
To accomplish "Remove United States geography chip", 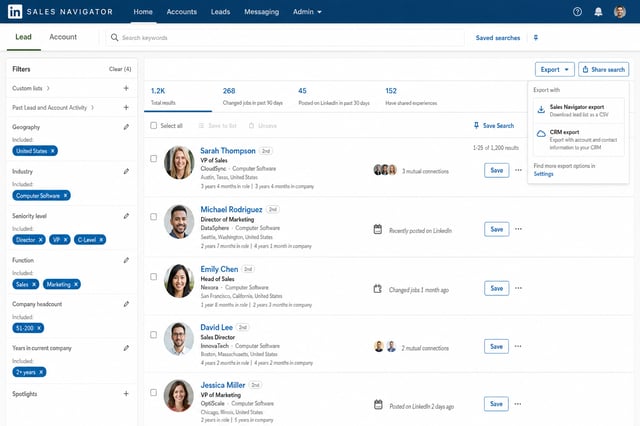I will (53, 151).
